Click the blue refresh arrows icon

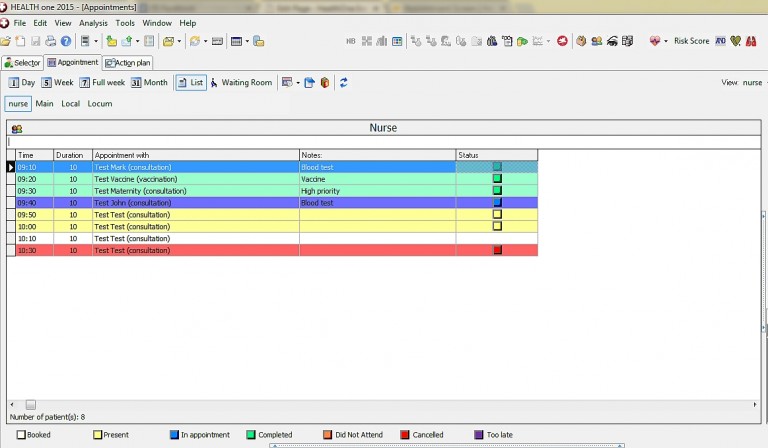(x=343, y=83)
